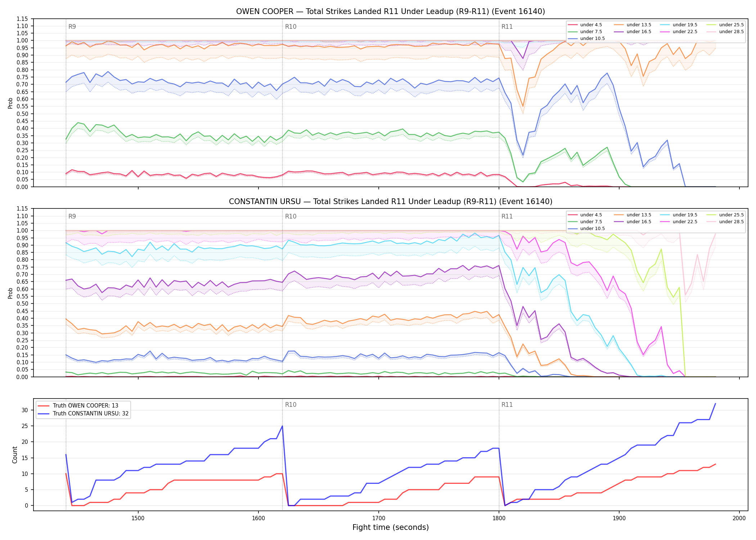Screen dimensions: 756x540
Task: Click the 0.00 y-tick of Constantin Ursu chart
Action: click(22, 377)
